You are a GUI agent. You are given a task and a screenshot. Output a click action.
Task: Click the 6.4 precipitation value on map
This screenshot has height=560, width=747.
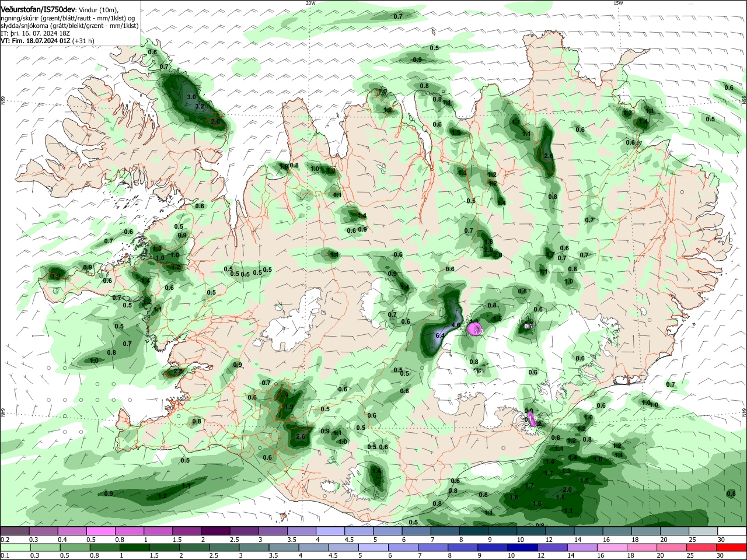click(x=440, y=335)
